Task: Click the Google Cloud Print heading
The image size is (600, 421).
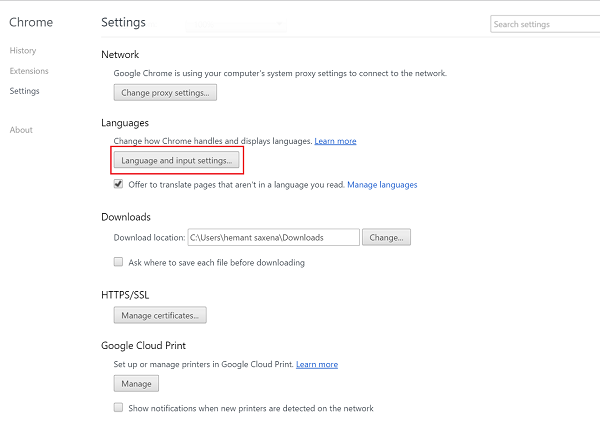Action: pos(143,345)
